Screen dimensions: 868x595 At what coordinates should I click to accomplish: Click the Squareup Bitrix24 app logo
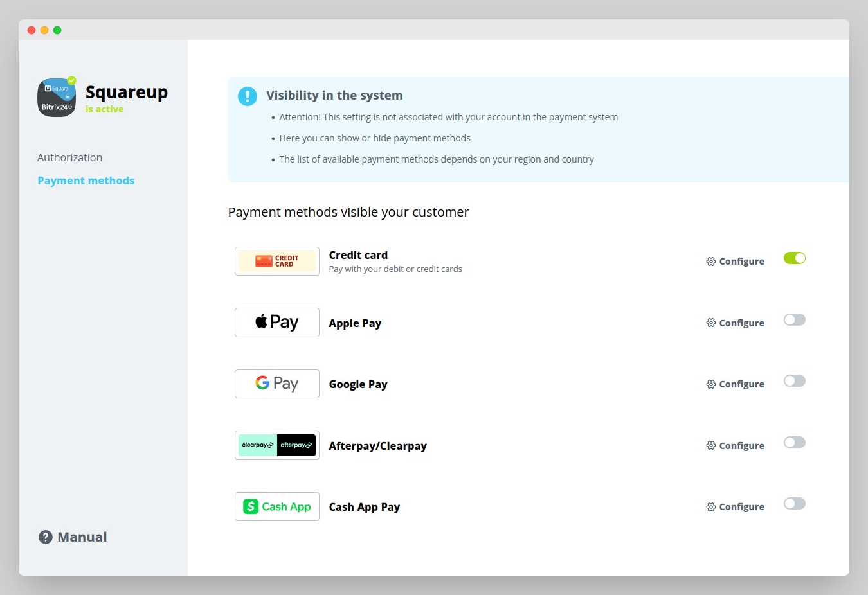(x=57, y=98)
